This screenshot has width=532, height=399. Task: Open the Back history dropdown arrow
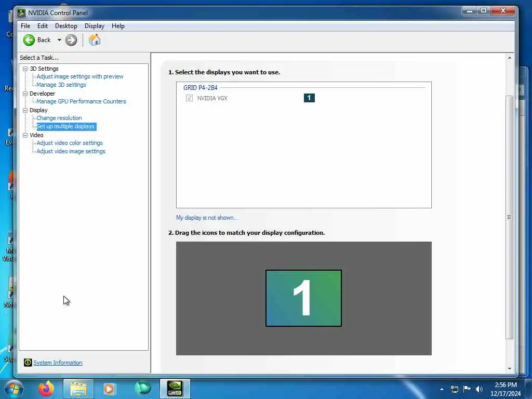59,40
